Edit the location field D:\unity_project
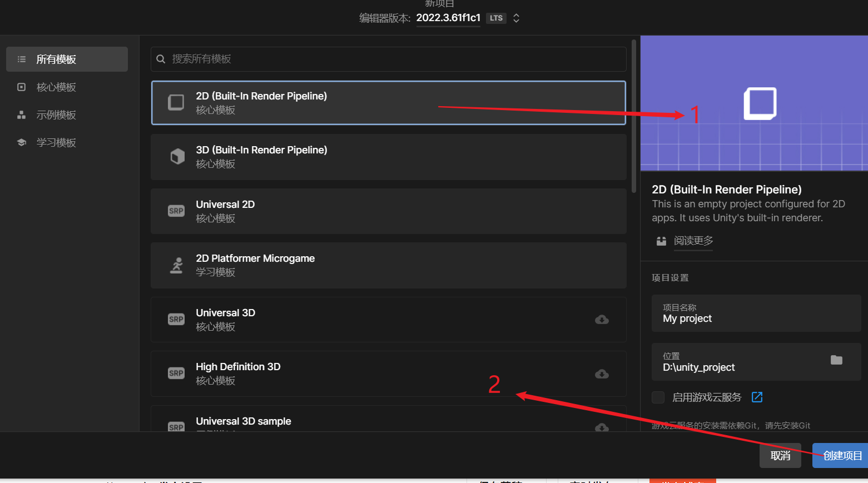Screen dimensions: 868x483 click(756, 362)
